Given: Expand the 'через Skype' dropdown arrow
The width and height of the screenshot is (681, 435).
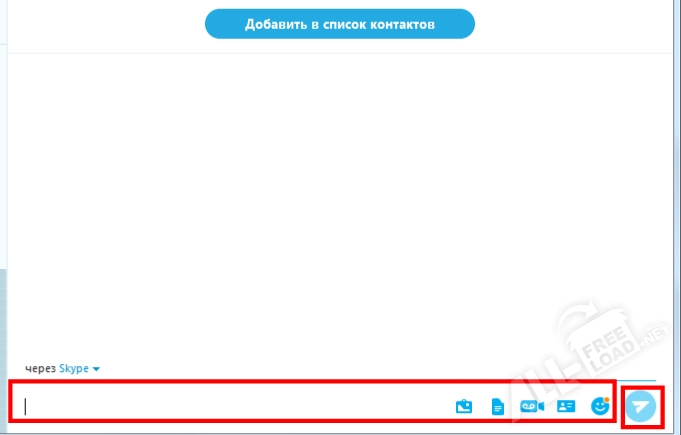Looking at the screenshot, I should [96, 369].
